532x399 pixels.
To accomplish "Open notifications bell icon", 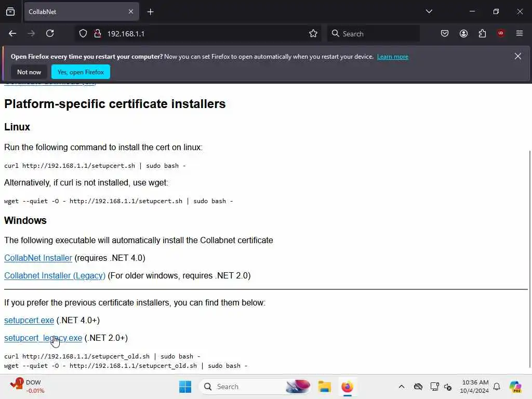I will click(x=497, y=387).
